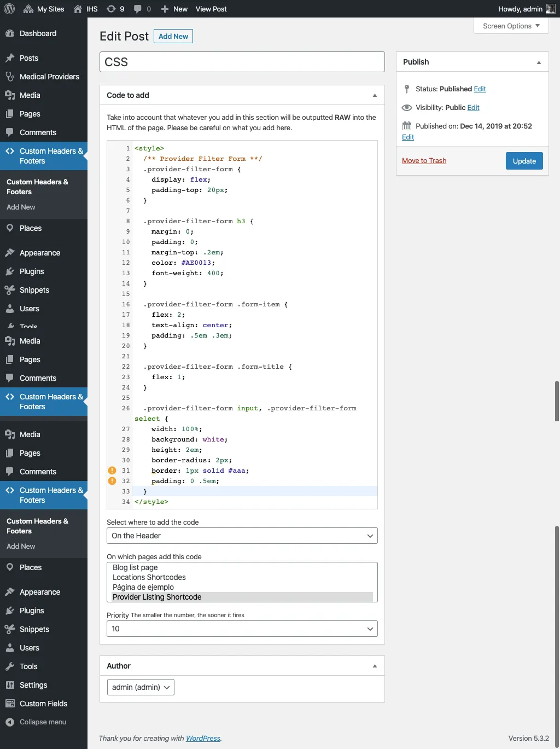Edit the post status link
The image size is (560, 749).
pyautogui.click(x=480, y=89)
